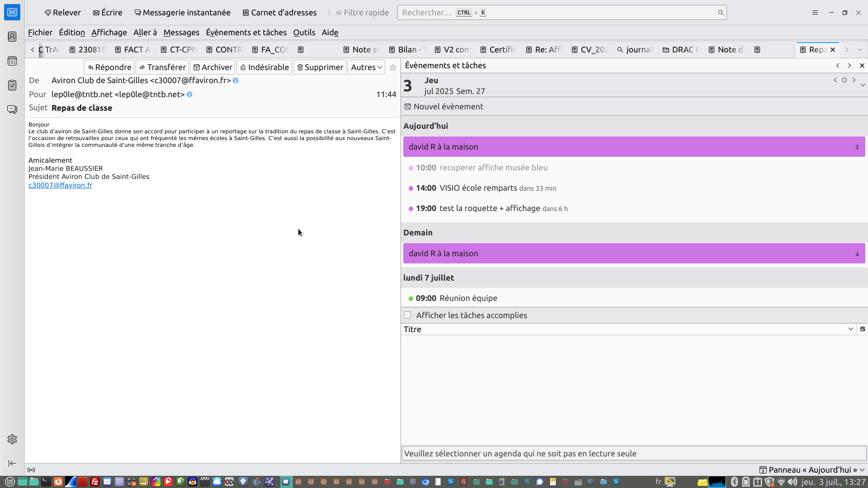Collapse the spaces toolbar
The image size is (868, 488).
(x=12, y=464)
